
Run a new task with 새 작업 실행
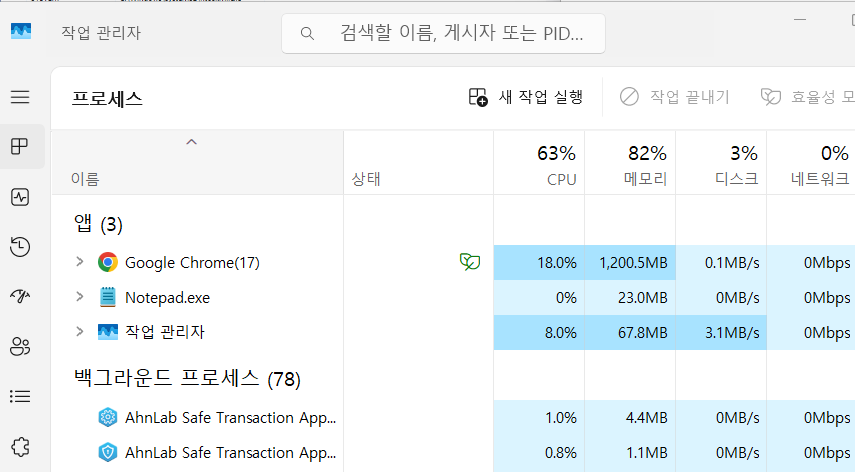pyautogui.click(x=526, y=97)
